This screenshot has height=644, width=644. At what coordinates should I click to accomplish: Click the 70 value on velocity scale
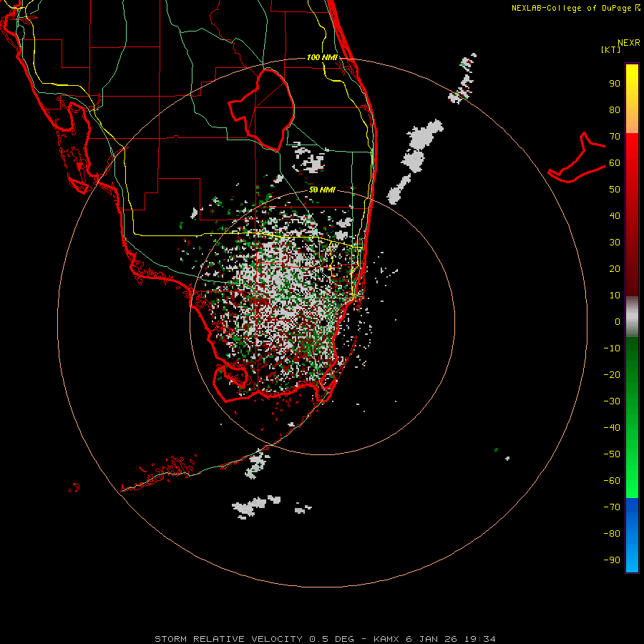point(615,137)
